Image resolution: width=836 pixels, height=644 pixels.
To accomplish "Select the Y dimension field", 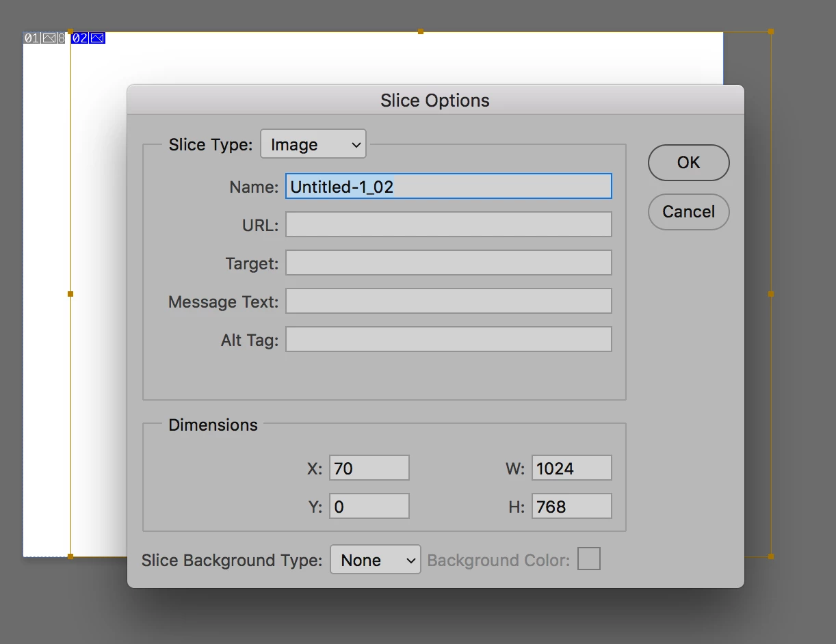I will [x=369, y=506].
